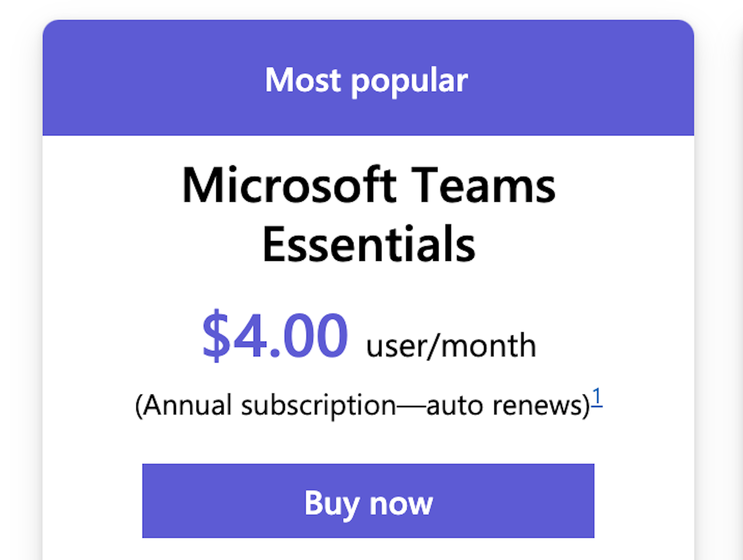This screenshot has height=560, width=743.
Task: Open footnote 1 superscript link
Action: pos(597,397)
